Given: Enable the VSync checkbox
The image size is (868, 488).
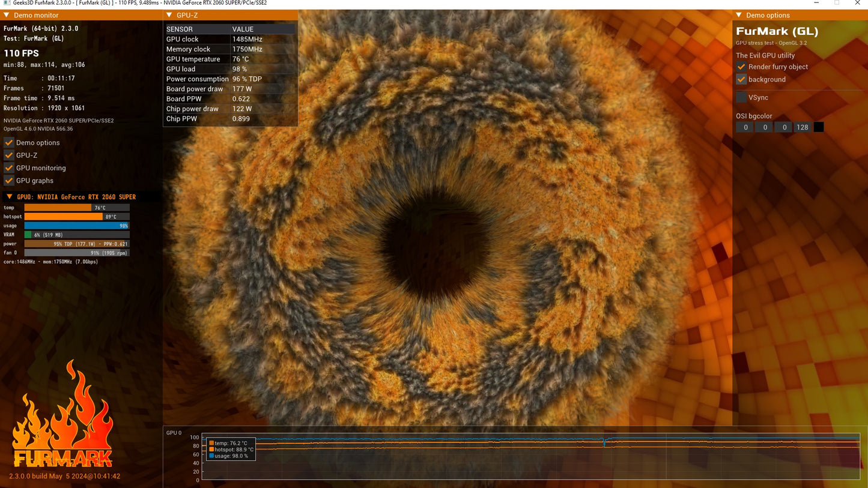Looking at the screenshot, I should click(x=741, y=97).
